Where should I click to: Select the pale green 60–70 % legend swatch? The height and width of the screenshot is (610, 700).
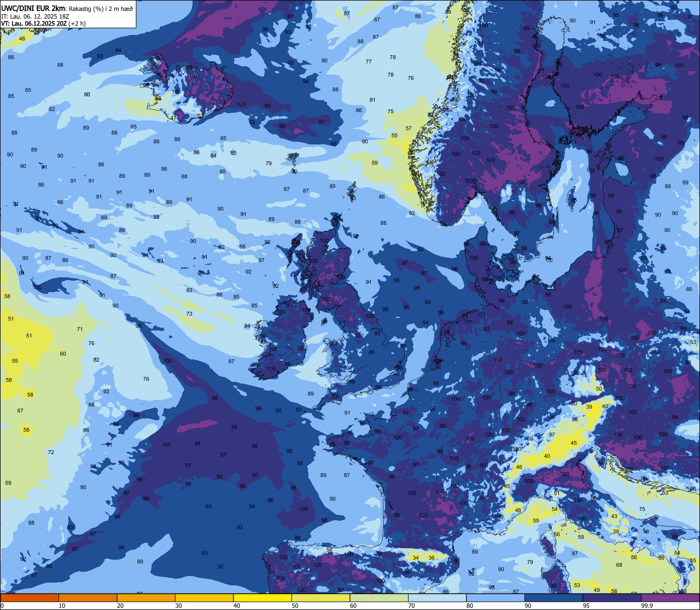click(379, 598)
